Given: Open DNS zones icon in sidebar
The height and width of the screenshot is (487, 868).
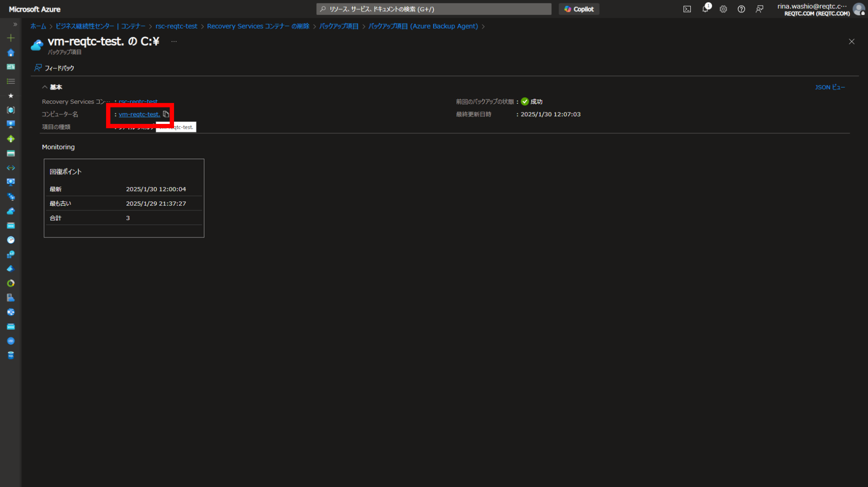Looking at the screenshot, I should 11,341.
